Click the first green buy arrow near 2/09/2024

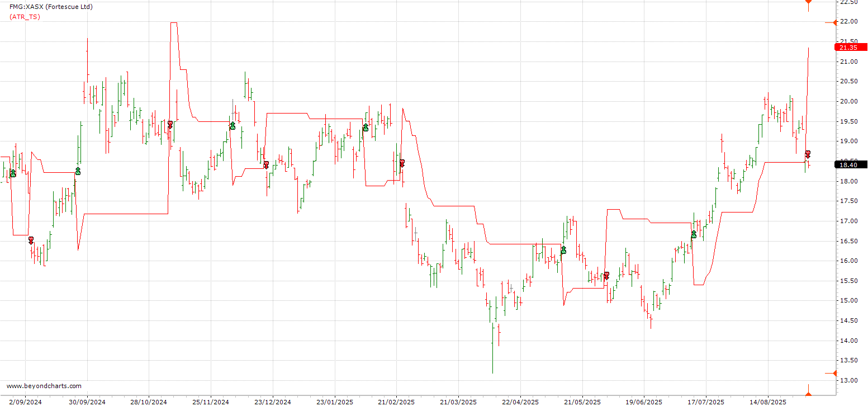point(13,173)
